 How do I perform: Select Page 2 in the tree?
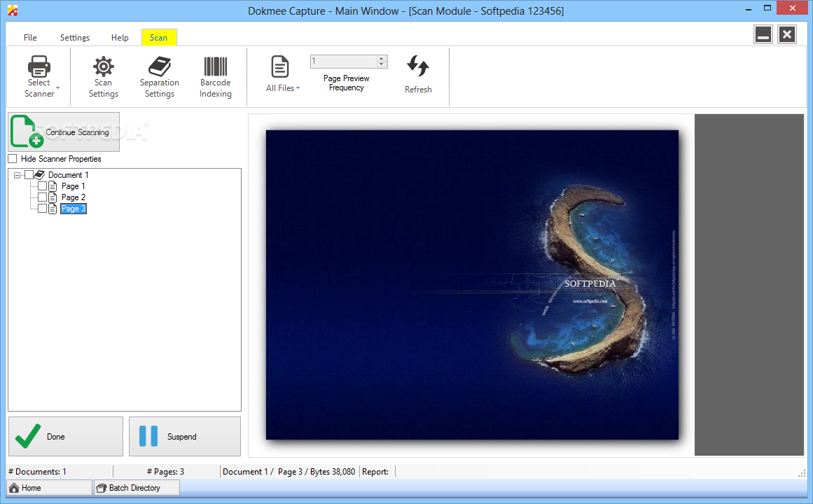click(73, 197)
